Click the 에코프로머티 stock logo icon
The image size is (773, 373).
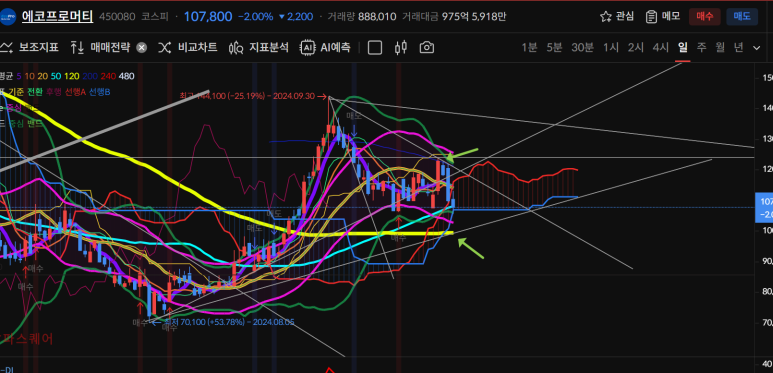coord(7,17)
